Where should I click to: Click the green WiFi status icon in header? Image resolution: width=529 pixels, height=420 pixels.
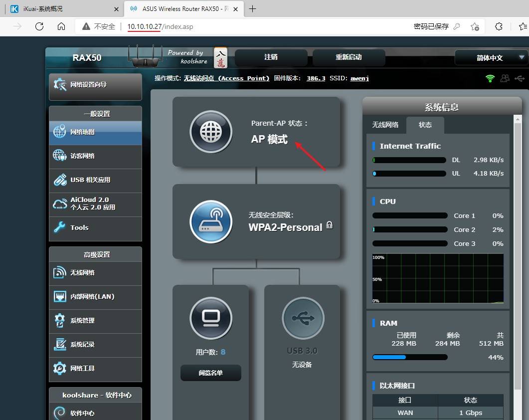(490, 78)
